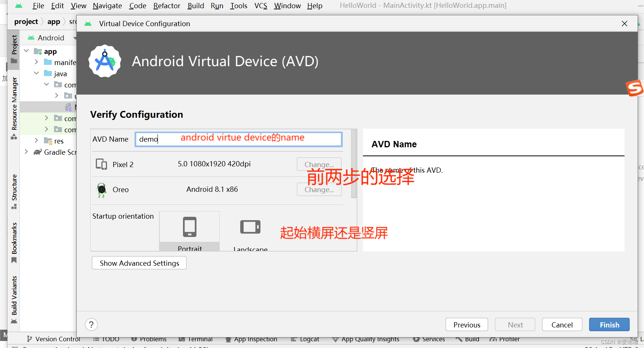Click the Android Studio logo in the menu bar

19,6
